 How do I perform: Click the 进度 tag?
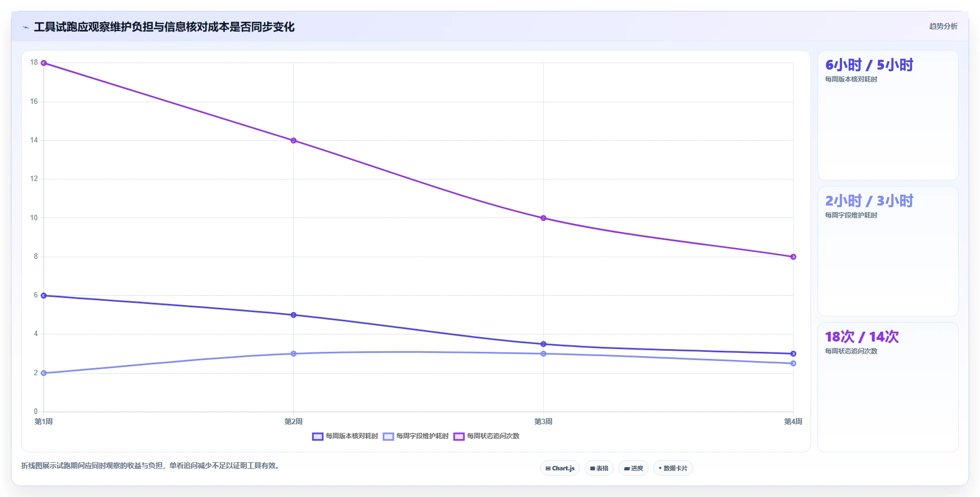pyautogui.click(x=633, y=468)
